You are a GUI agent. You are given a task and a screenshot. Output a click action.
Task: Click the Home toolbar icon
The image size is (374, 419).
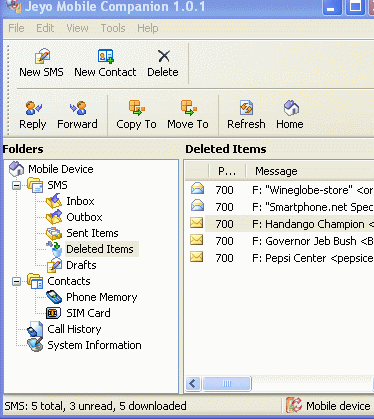point(291,108)
